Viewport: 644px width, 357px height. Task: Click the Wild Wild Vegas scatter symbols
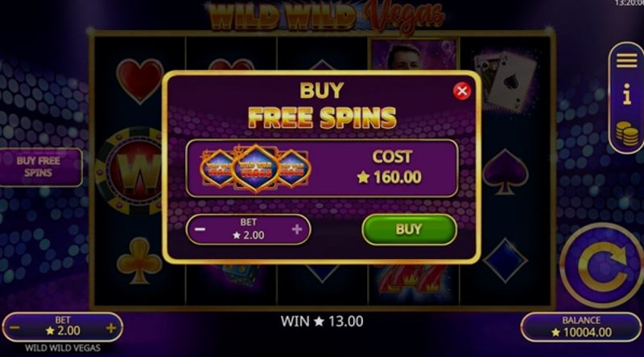255,169
